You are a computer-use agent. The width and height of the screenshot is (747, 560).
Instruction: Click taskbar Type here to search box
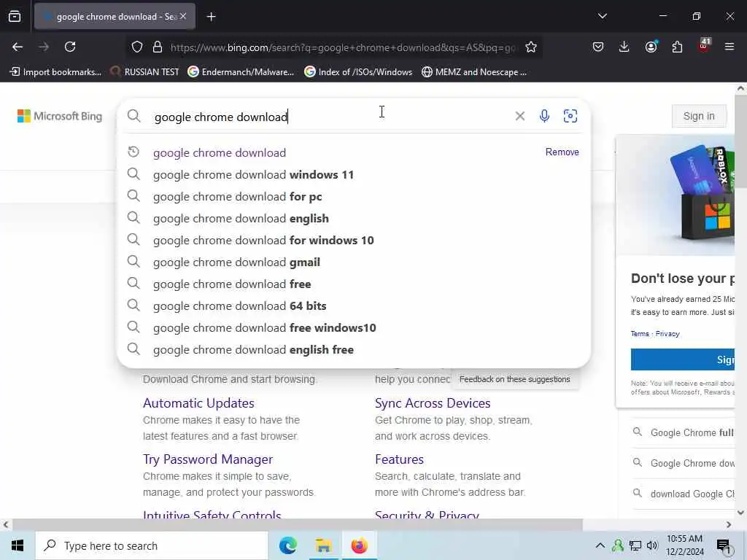coord(152,545)
